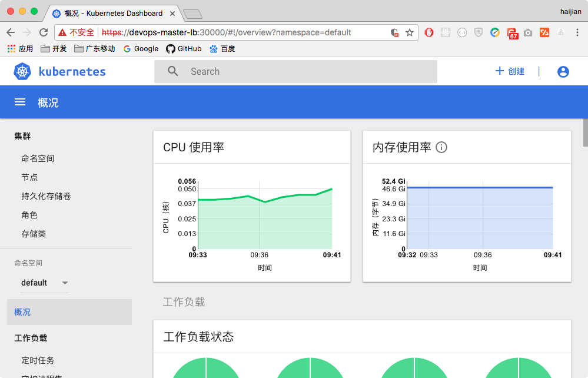
Task: Open the Google bookmark
Action: (141, 49)
